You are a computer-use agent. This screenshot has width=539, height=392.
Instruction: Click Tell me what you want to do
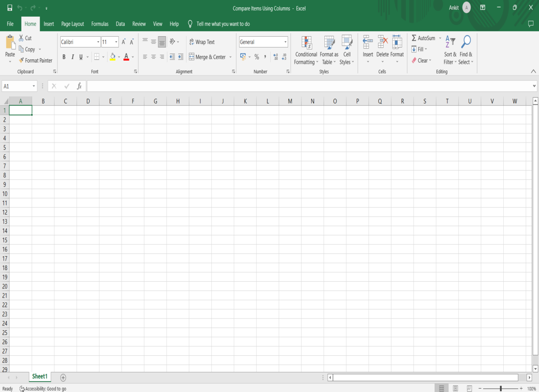(x=223, y=24)
